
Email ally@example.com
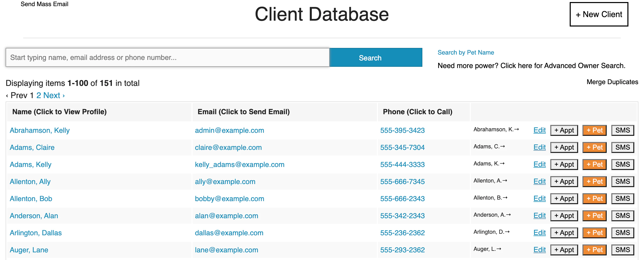(x=225, y=181)
